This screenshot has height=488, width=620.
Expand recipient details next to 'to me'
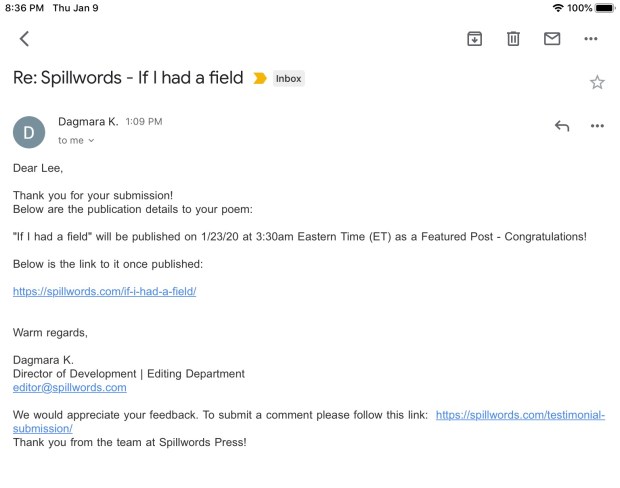(x=91, y=141)
